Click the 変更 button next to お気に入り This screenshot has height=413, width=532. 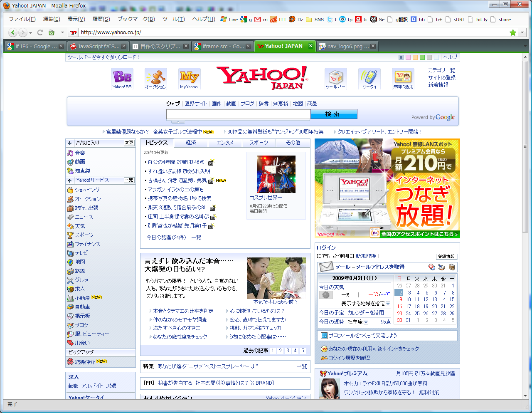coord(129,143)
